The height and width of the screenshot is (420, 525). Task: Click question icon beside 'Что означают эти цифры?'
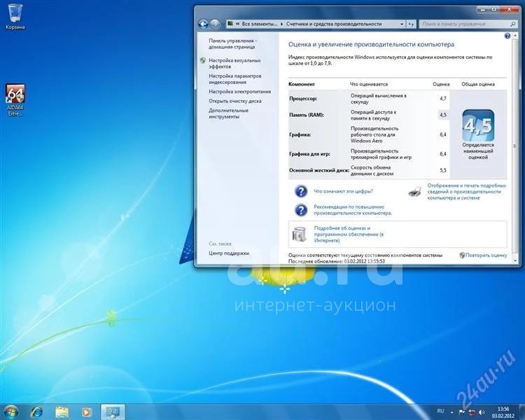(x=301, y=191)
